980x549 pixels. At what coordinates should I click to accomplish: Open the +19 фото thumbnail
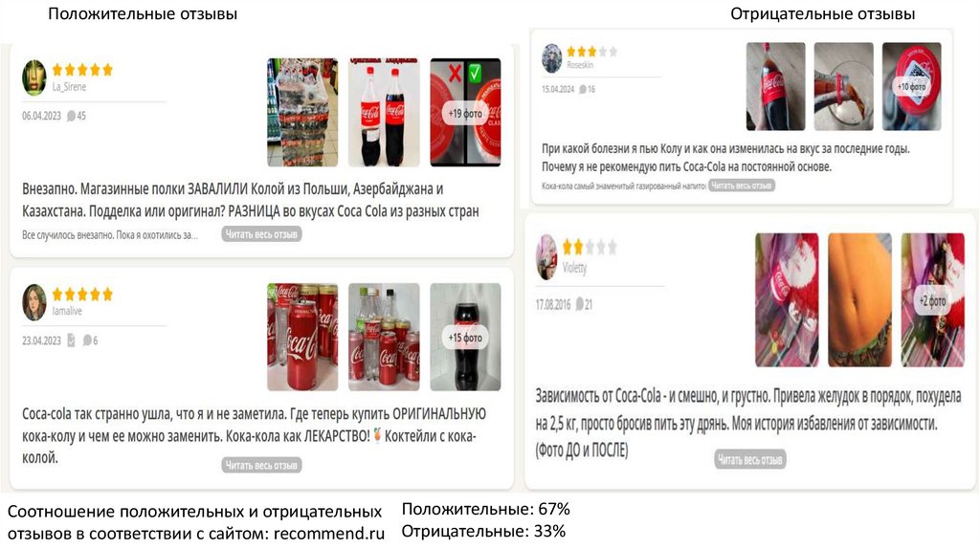(465, 113)
